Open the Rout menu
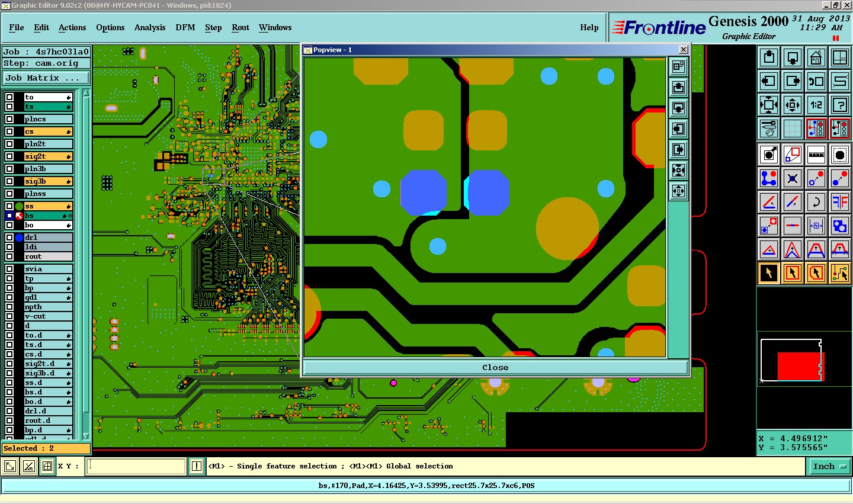Screen dimensions: 853x504 click(240, 27)
